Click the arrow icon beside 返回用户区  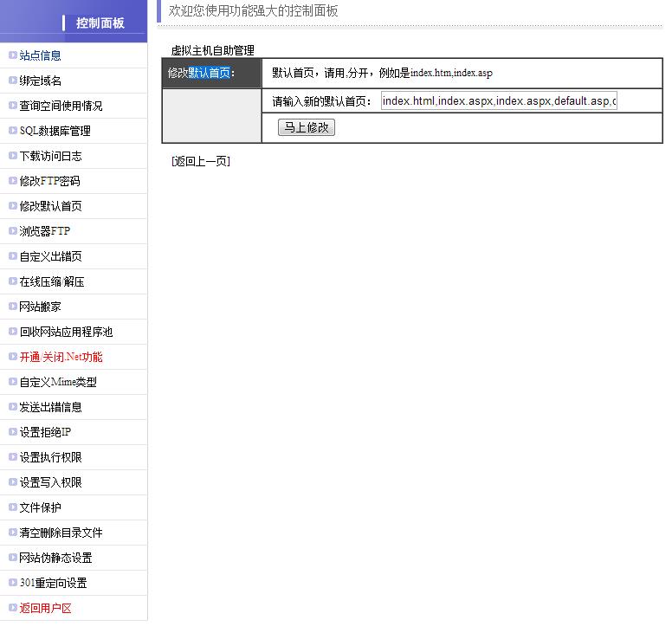click(x=12, y=608)
